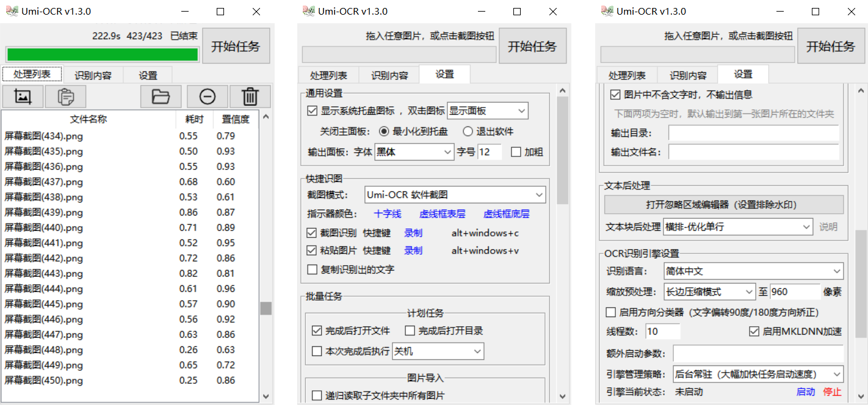Click the Umi-OCR app icon in title bar
Image resolution: width=868 pixels, height=405 pixels.
coord(9,10)
